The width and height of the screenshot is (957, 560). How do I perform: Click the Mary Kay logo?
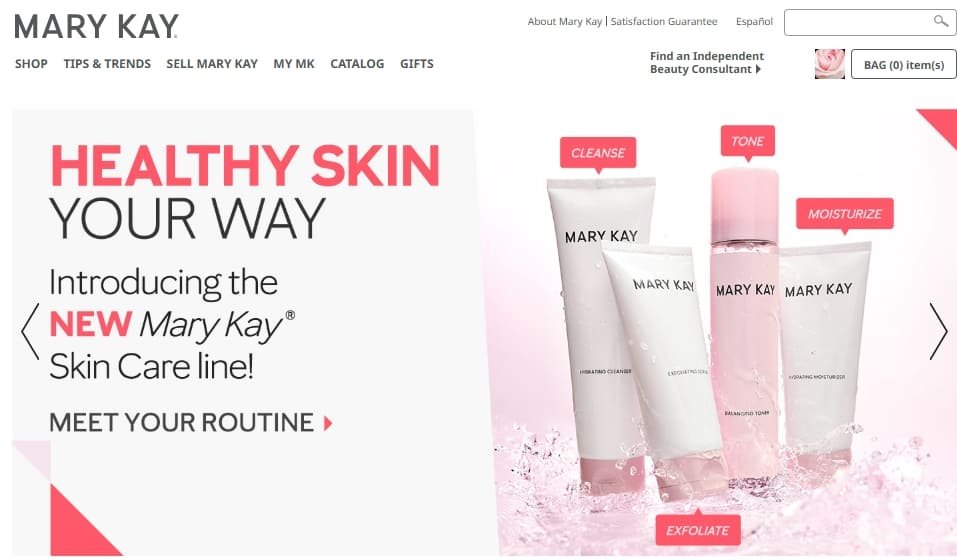coord(96,26)
